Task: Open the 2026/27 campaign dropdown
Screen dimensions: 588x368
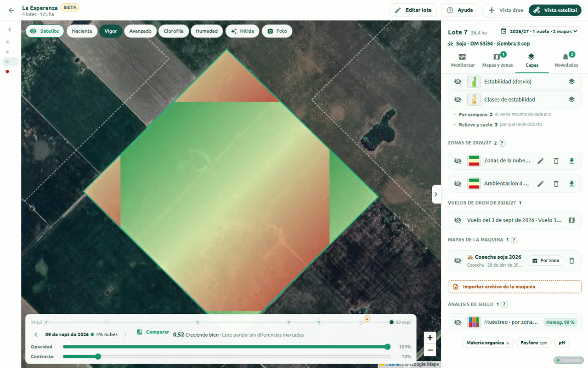Action: pos(539,31)
